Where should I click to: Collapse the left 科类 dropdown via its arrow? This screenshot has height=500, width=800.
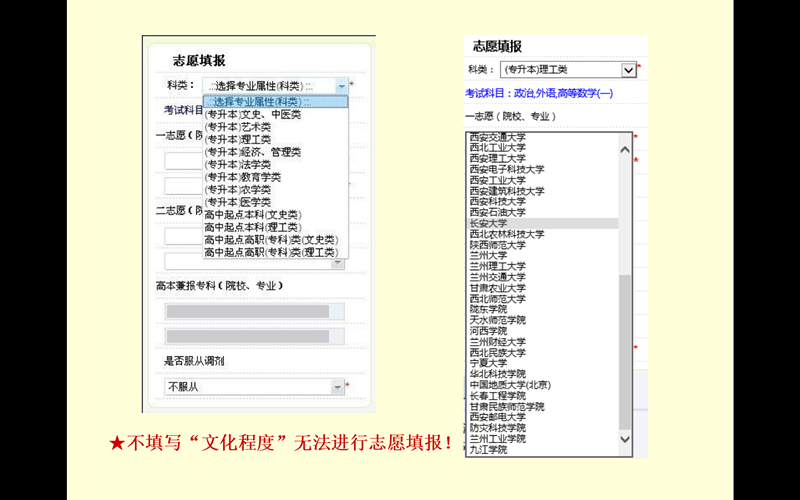(341, 86)
